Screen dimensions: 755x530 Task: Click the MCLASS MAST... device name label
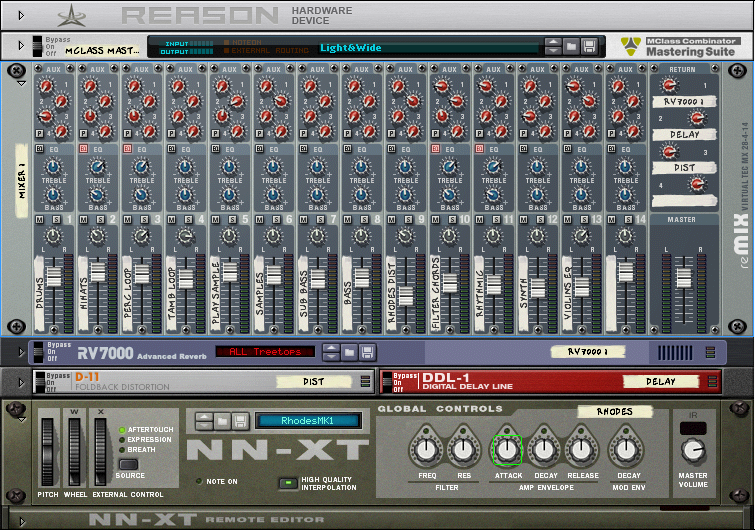(103, 51)
